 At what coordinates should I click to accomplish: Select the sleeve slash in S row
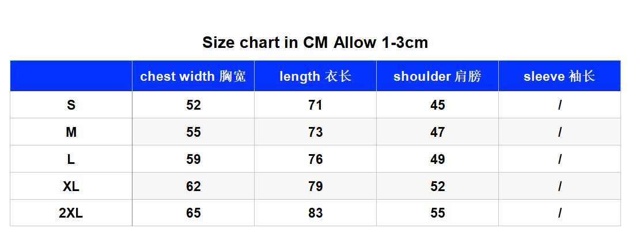pos(560,105)
